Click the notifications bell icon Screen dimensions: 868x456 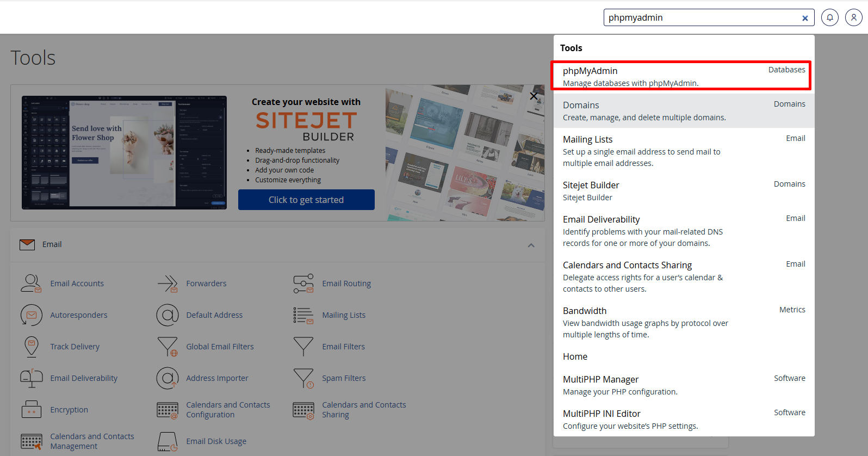pos(829,17)
